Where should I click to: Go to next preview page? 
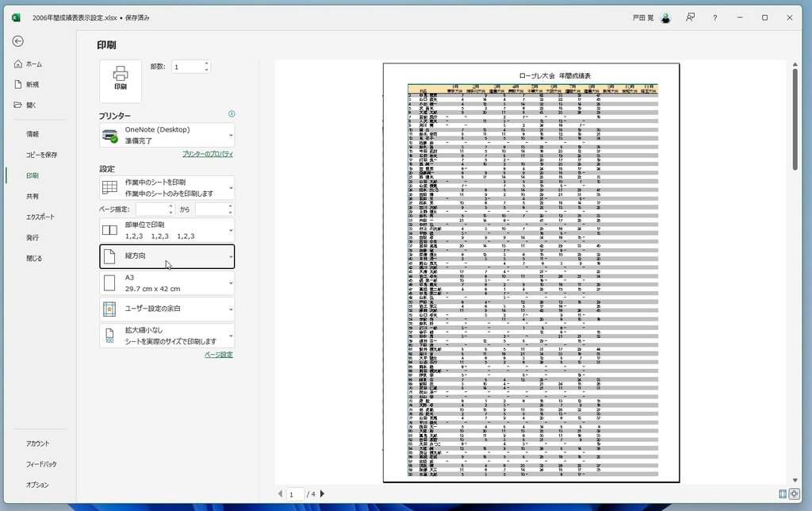coord(322,494)
